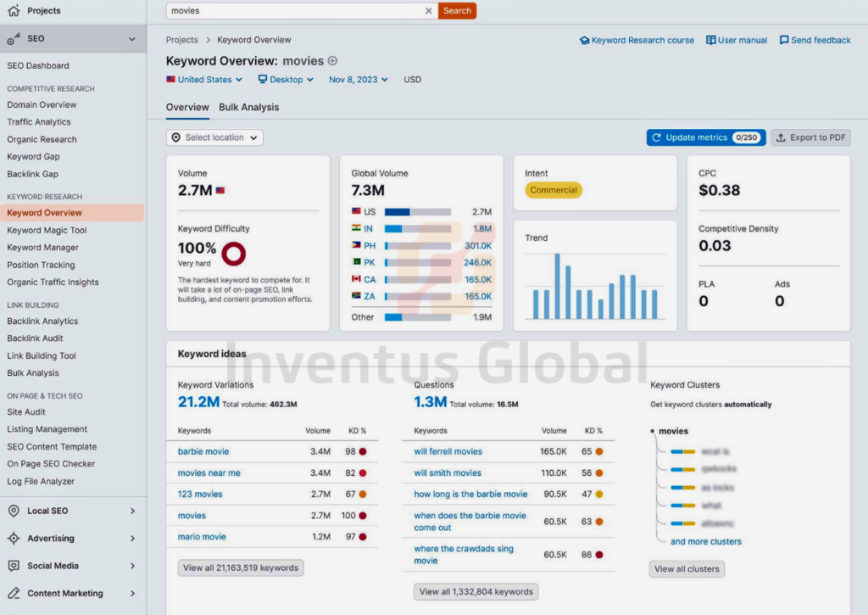Click the US flag beside 2.7M volume
This screenshot has height=615, width=868.
(220, 191)
